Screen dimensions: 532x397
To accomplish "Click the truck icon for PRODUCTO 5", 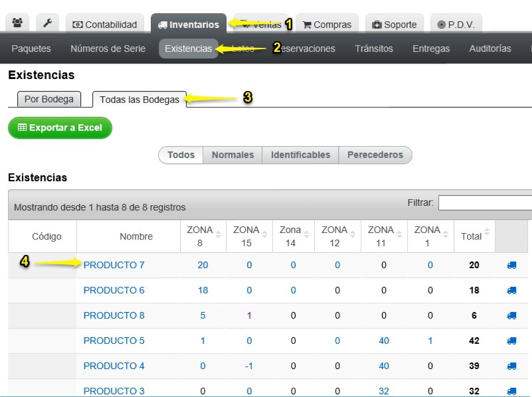I will point(511,341).
